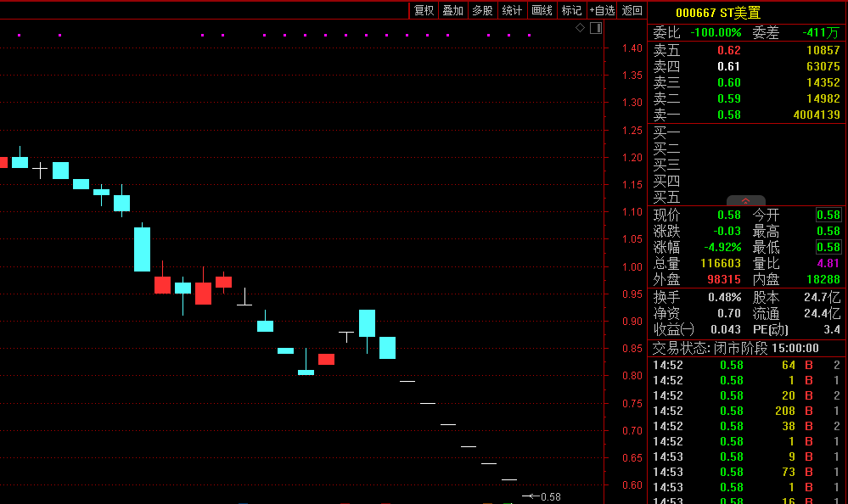This screenshot has width=848, height=504.
Task: Toggle the side panel layout icon
Action: point(595,28)
